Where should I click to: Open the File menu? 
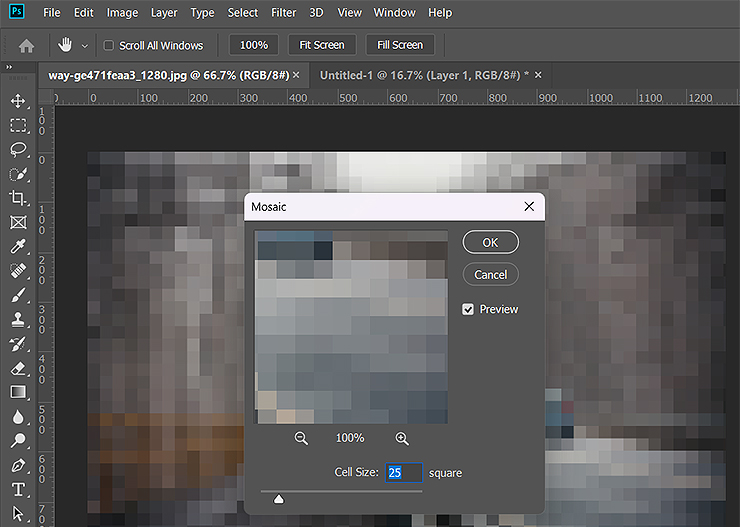point(51,13)
